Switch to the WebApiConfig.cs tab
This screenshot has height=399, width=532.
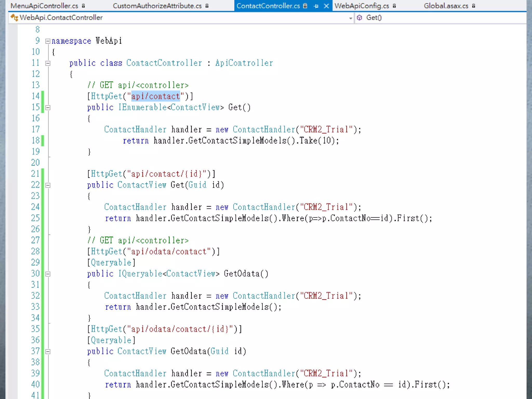362,6
